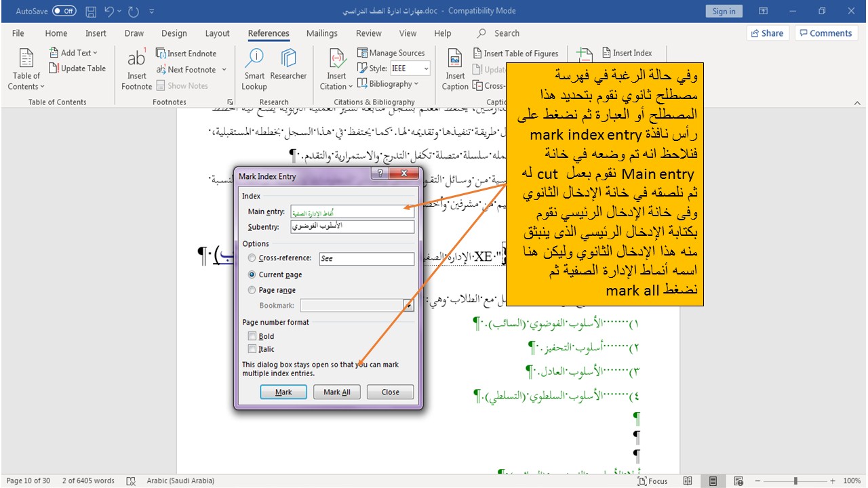Switch to the Insert tab
Viewport: 868px width, 488px height.
click(96, 33)
